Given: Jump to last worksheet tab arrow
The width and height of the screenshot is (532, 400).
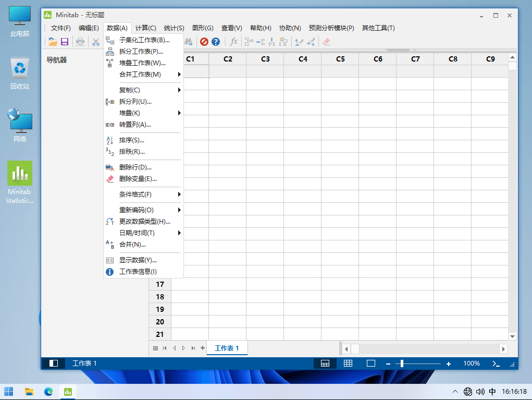Looking at the screenshot, I should 193,348.
